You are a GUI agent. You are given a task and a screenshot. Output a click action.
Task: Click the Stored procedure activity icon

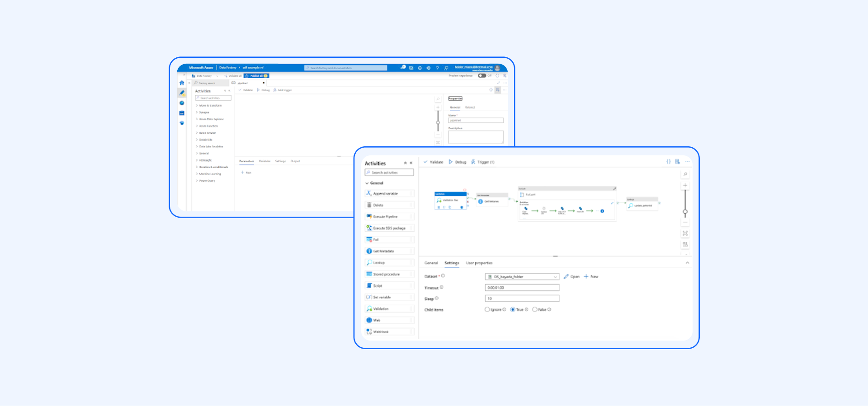(x=369, y=274)
